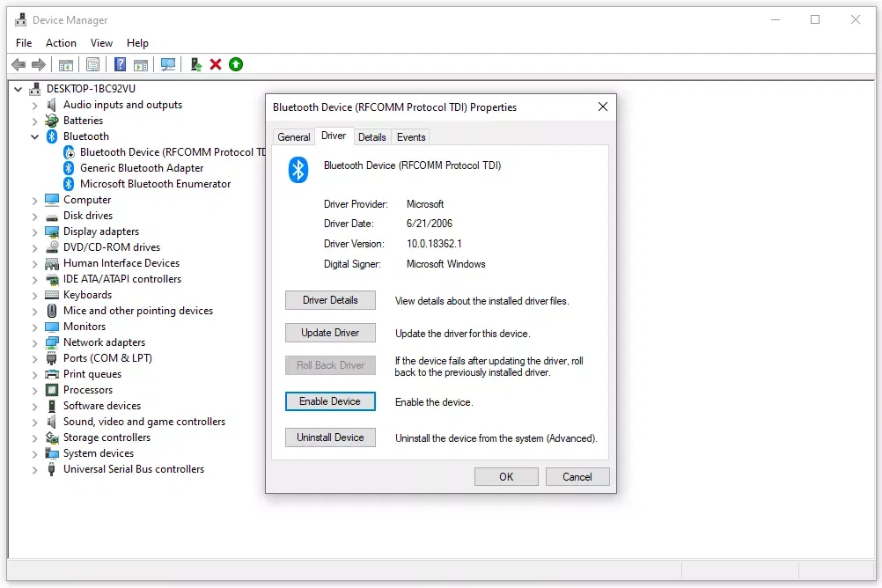This screenshot has width=882, height=588.
Task: Click the blue Help question mark icon
Action: pos(120,65)
